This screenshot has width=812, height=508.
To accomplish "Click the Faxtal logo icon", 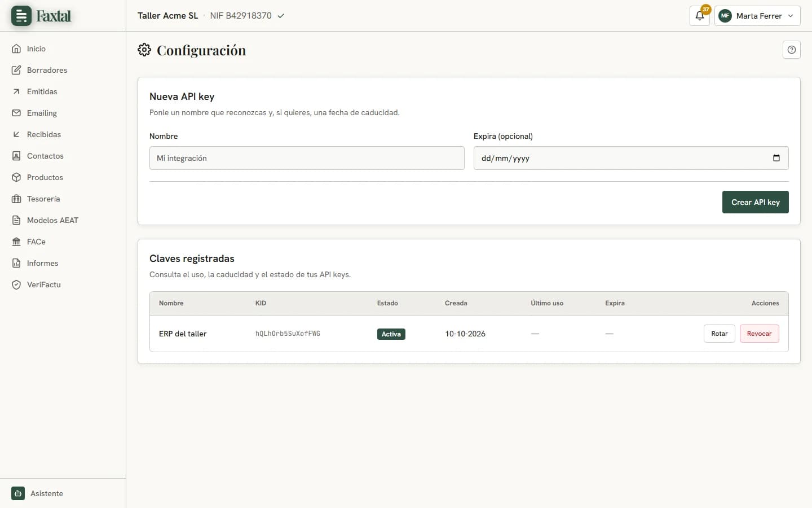I will pyautogui.click(x=21, y=16).
